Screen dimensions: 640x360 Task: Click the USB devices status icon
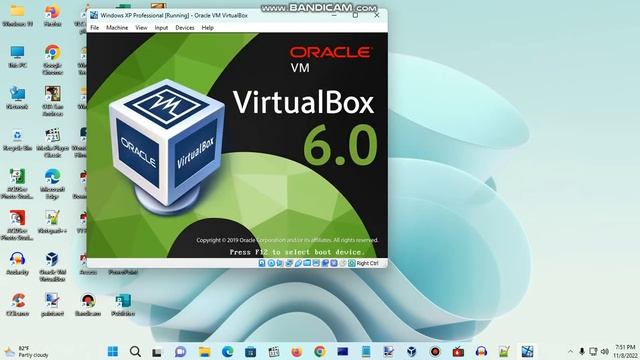pyautogui.click(x=298, y=263)
